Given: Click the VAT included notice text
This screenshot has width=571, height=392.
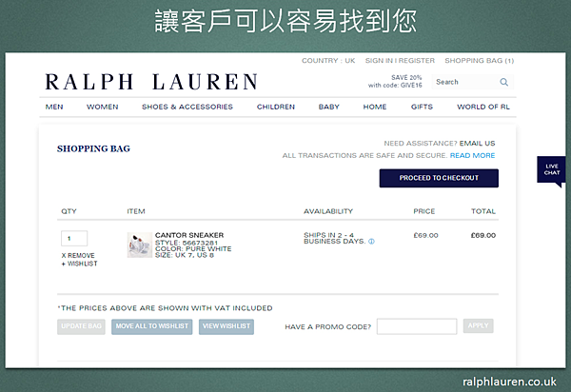Looking at the screenshot, I should pyautogui.click(x=165, y=308).
